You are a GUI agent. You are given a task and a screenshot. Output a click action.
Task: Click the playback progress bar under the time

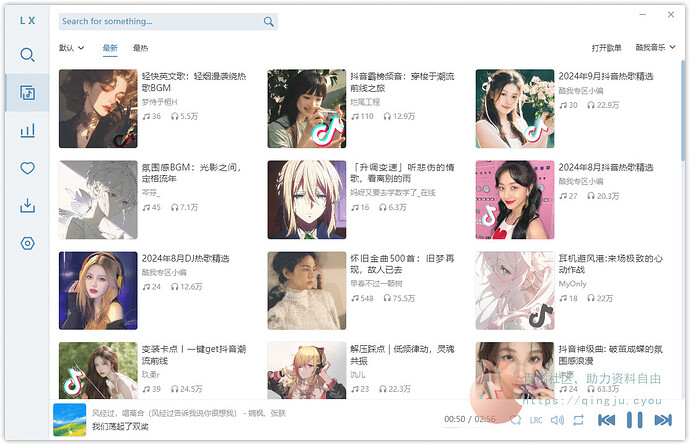point(470,428)
